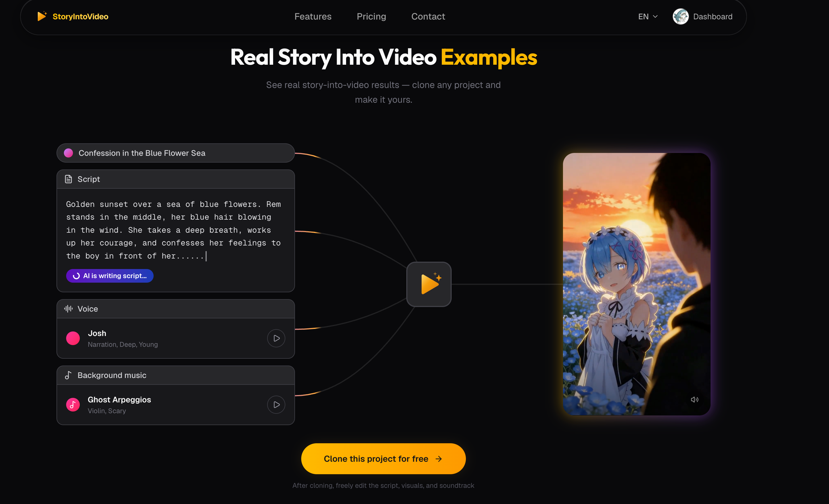Open the EN language dropdown
This screenshot has width=829, height=504.
pyautogui.click(x=647, y=16)
